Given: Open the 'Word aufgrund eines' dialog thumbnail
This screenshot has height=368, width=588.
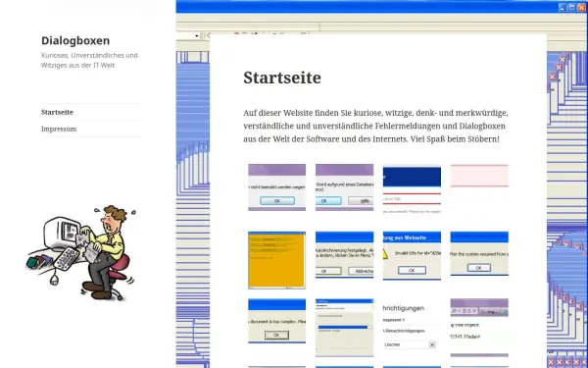Looking at the screenshot, I should [x=344, y=187].
